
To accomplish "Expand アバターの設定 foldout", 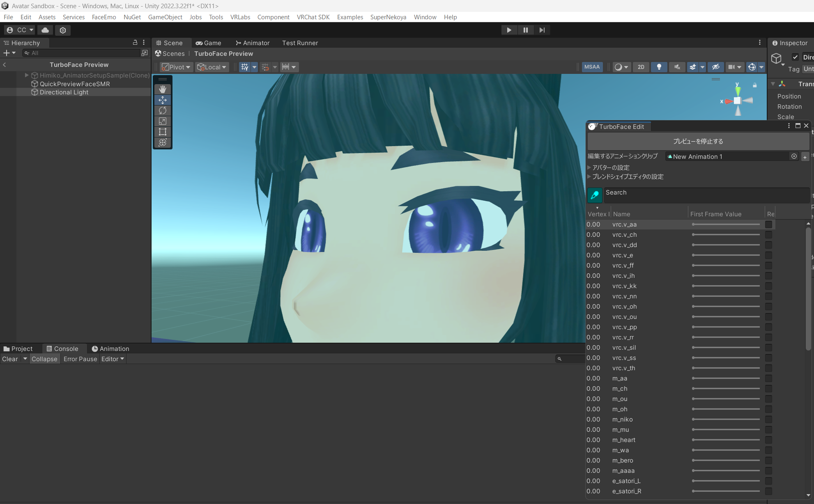I will click(589, 167).
